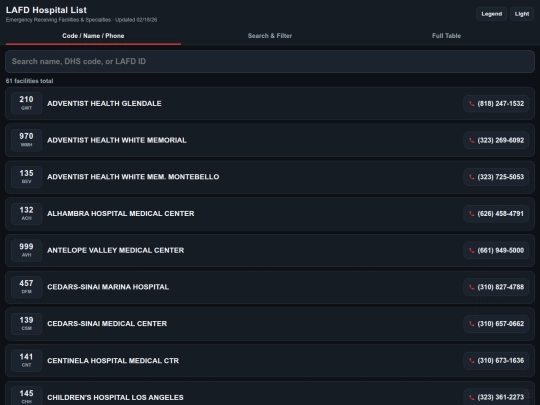Select CEDARS-SINAI MARINA HOSPITAL name
This screenshot has width=540, height=405.
click(108, 287)
